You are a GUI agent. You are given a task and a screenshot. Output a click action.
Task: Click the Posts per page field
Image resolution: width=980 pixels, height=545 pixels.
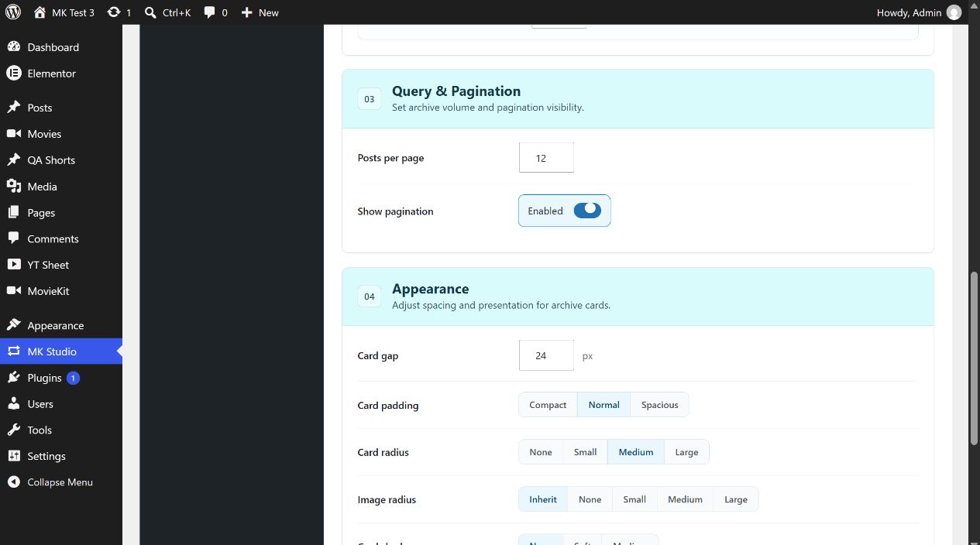(546, 158)
